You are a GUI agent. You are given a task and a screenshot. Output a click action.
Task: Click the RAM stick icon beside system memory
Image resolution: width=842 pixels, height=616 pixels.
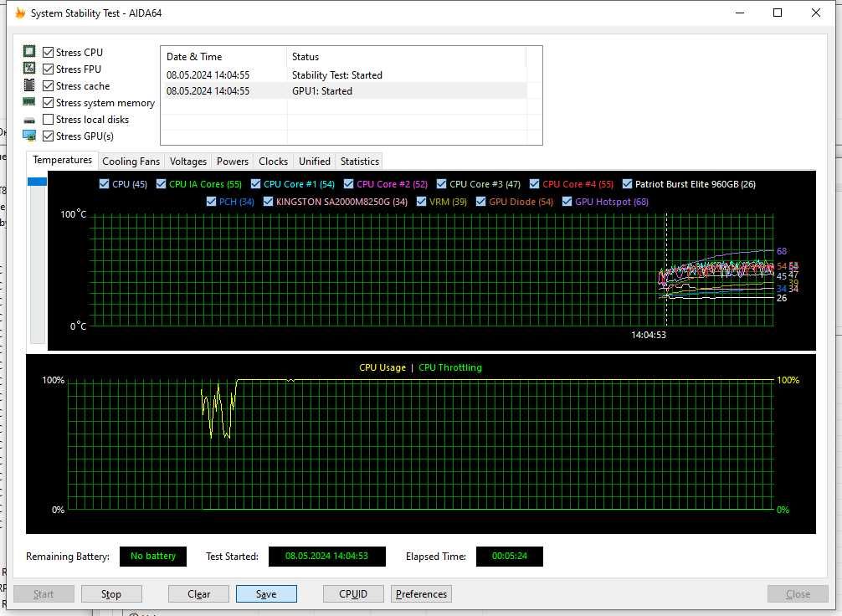29,101
